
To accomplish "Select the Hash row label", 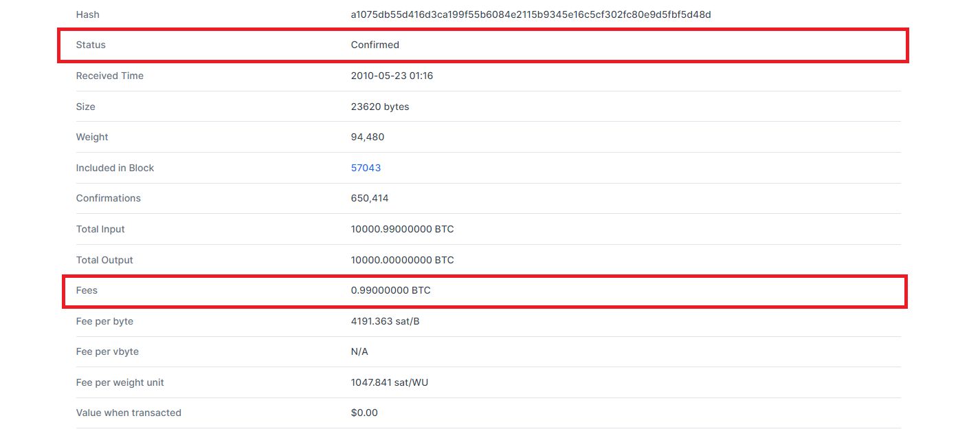I will [87, 14].
